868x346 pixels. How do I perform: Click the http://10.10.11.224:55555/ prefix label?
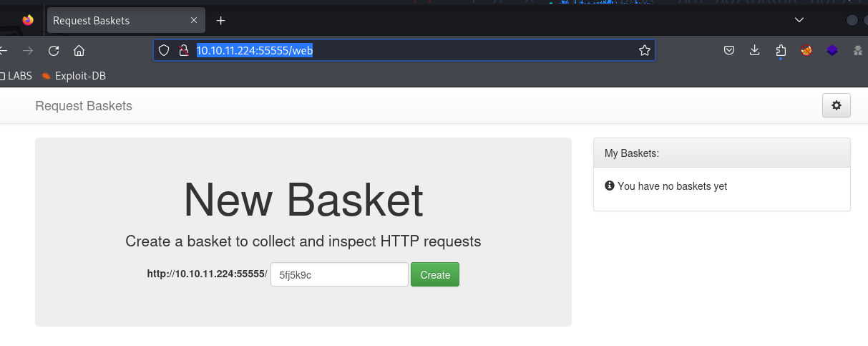click(x=207, y=274)
